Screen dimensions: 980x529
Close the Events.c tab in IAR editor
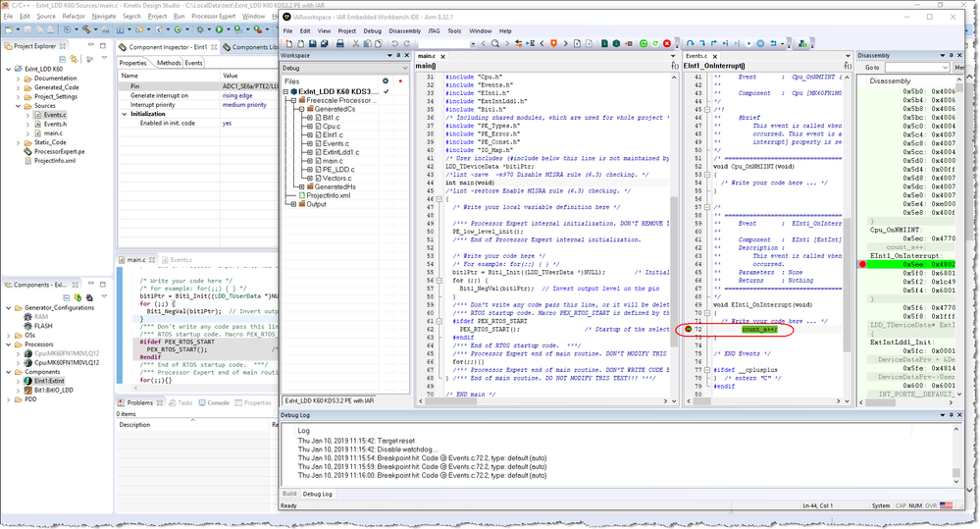(715, 56)
